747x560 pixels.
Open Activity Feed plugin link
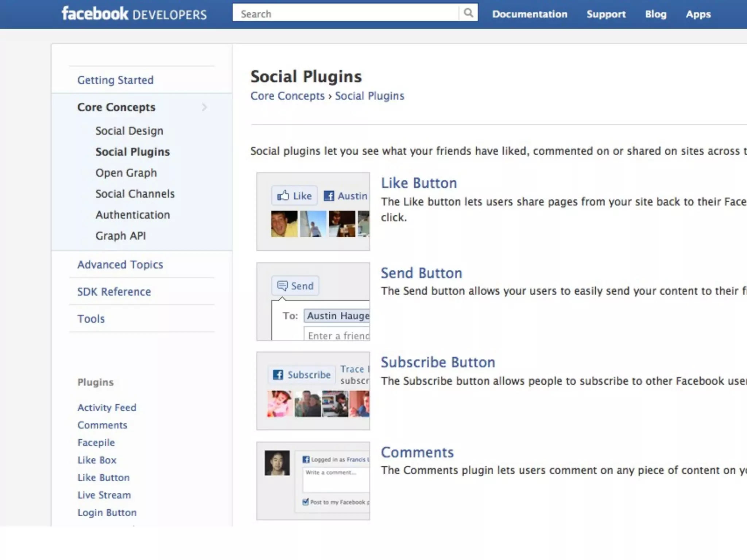[107, 408]
